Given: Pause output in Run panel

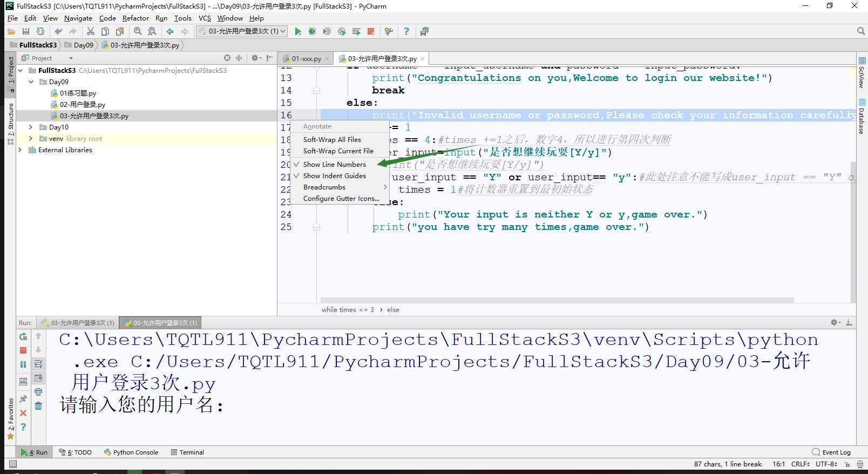Looking at the screenshot, I should point(23,364).
